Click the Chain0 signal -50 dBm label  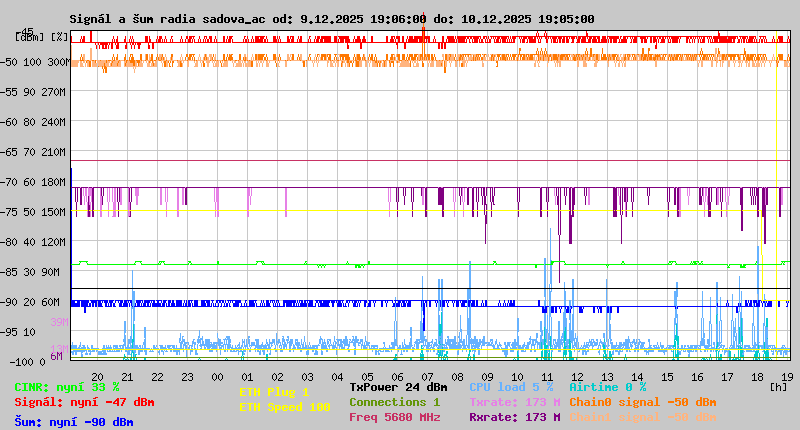click(x=642, y=402)
